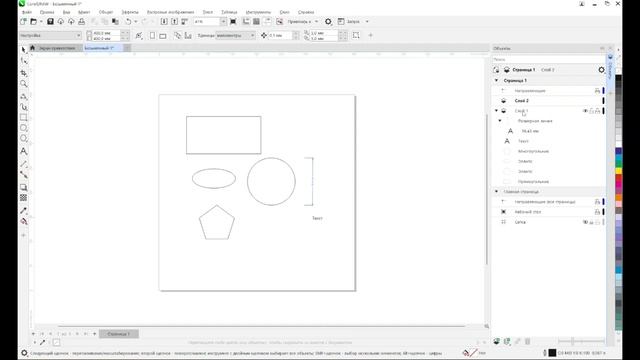Select the Pick tool arrow

tap(24, 49)
